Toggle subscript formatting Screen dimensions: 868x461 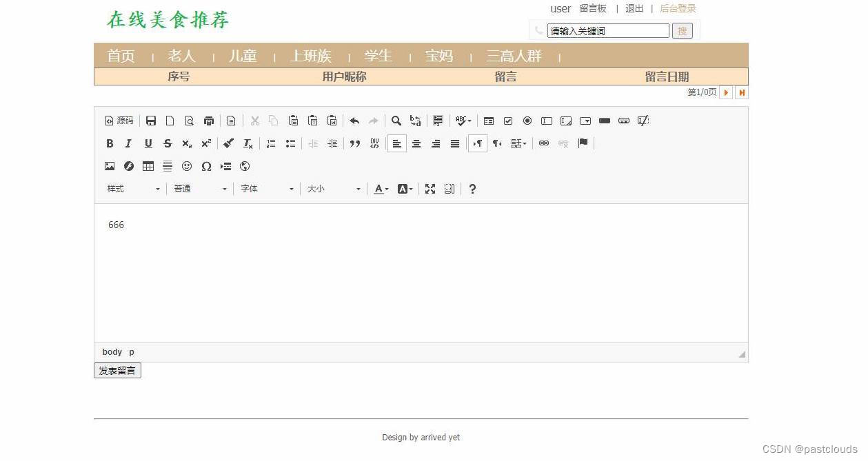[187, 143]
